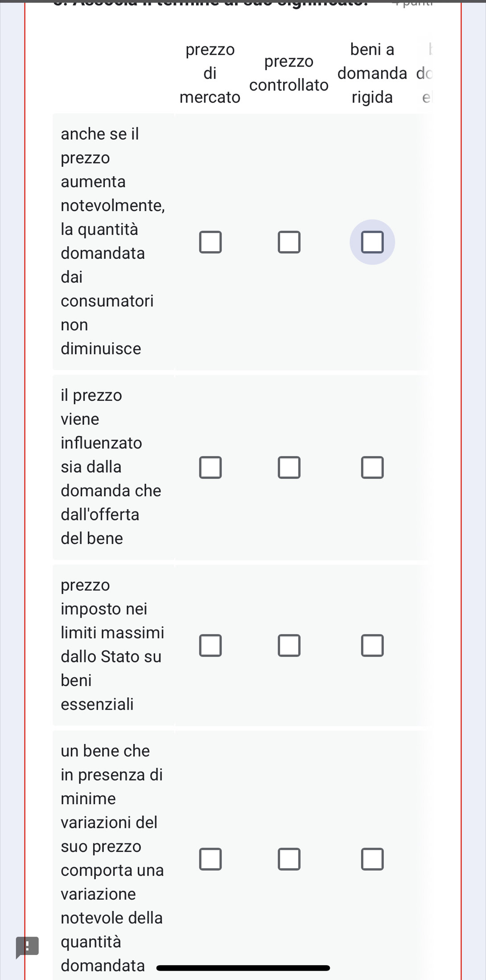Tick 'beni a domanda rigida' for 'anche se il prezzo' row
The image size is (486, 980).
pos(372,242)
